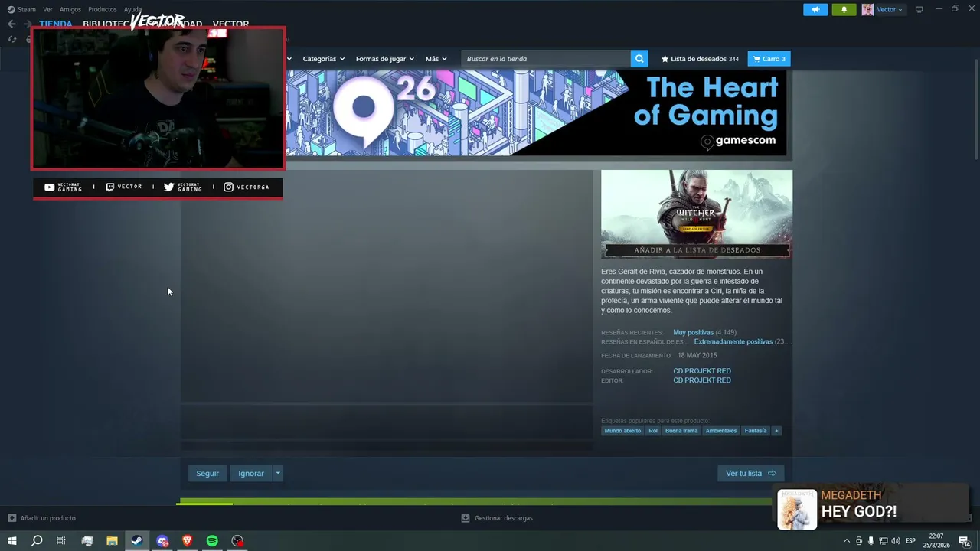
Task: Click the Meet Now camera tray icon
Action: click(858, 541)
